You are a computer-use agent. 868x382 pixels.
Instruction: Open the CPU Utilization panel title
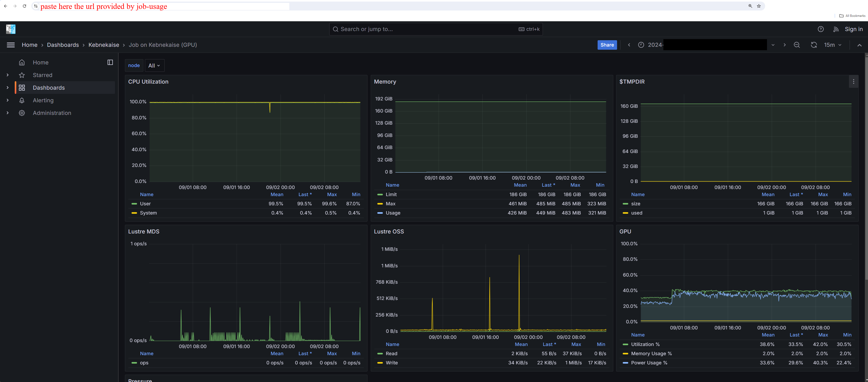[148, 82]
